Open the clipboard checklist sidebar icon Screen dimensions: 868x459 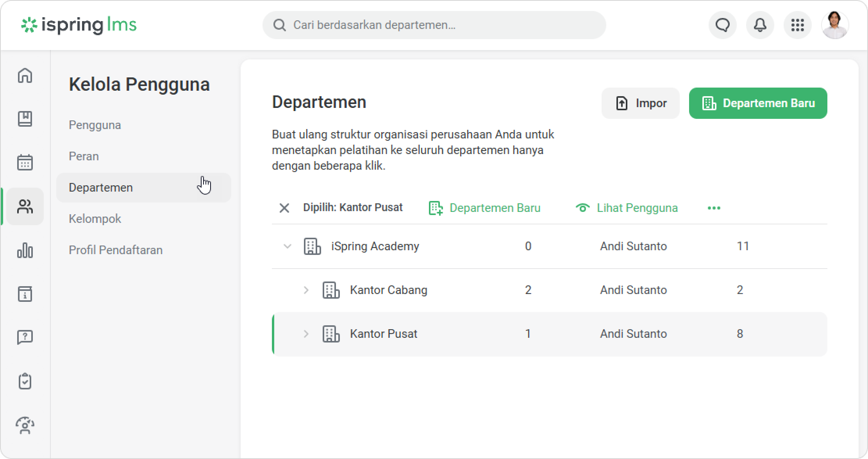tap(25, 381)
